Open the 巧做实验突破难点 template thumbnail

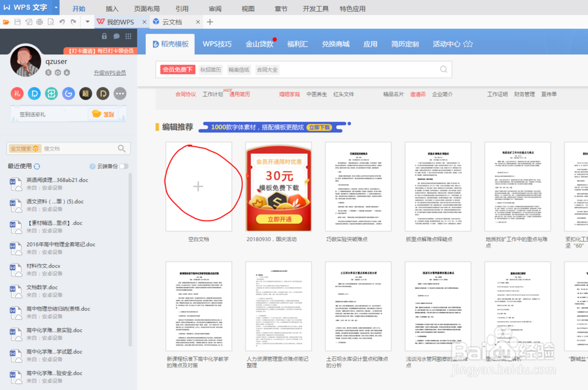coord(358,186)
